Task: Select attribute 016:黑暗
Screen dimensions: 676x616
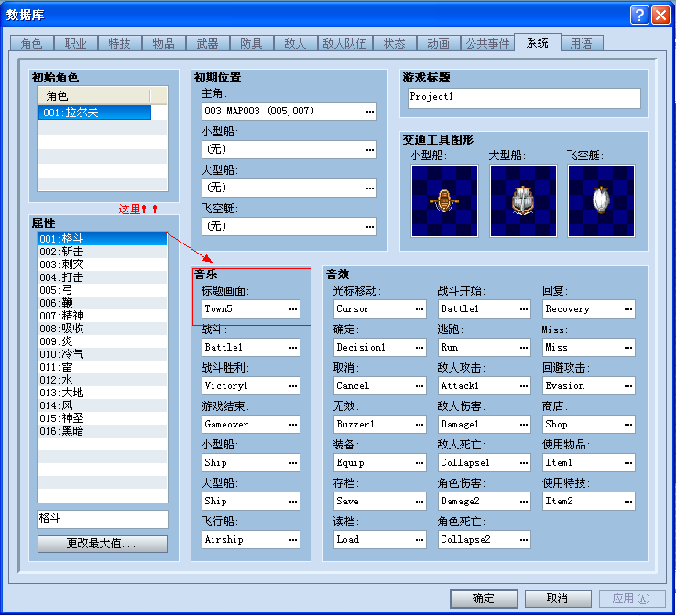Action: tap(103, 431)
